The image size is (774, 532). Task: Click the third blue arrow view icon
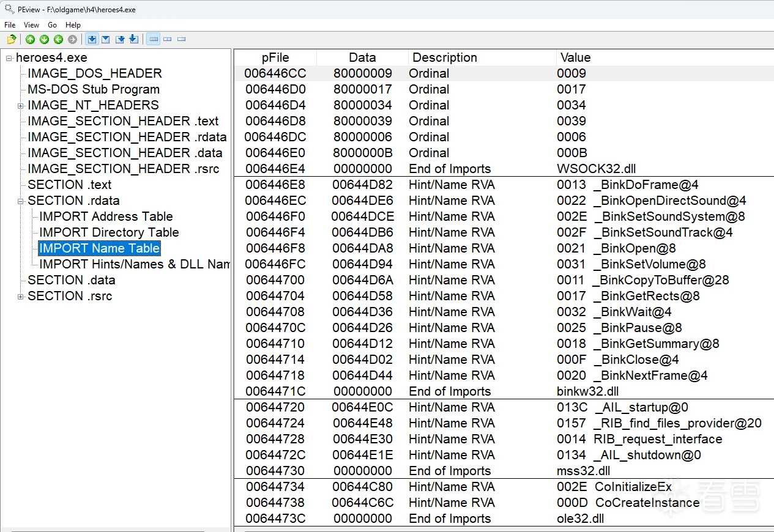[120, 40]
